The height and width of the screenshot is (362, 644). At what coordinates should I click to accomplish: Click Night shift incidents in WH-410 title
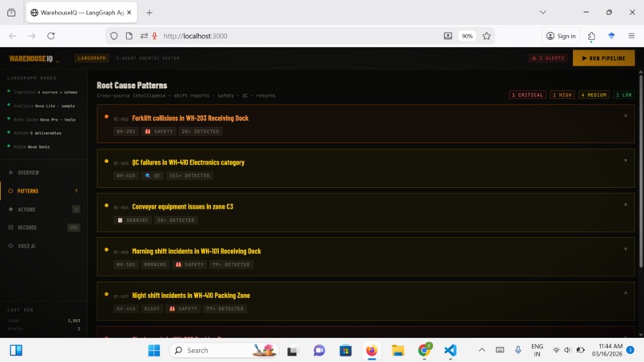[x=191, y=296]
